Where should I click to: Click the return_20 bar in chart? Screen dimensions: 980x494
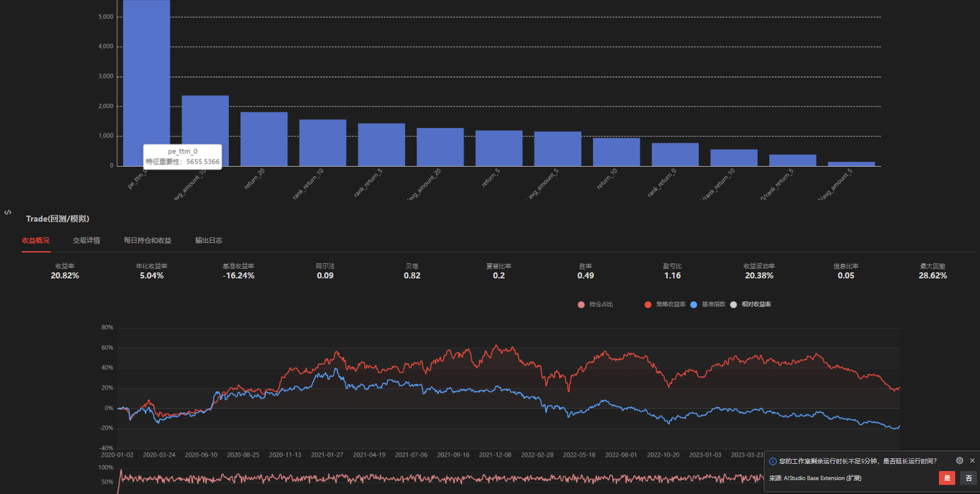pyautogui.click(x=264, y=139)
